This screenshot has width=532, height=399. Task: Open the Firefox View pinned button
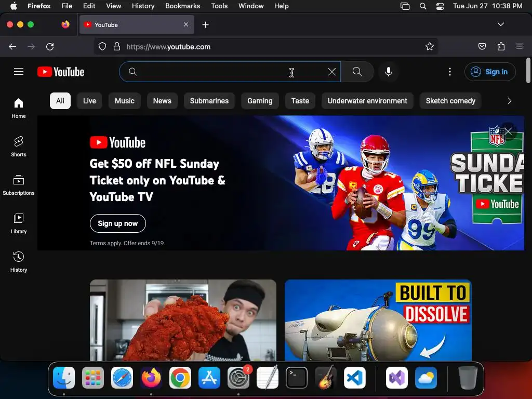(x=65, y=24)
